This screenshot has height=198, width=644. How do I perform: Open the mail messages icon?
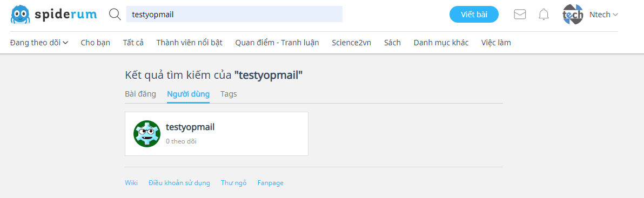(x=520, y=15)
